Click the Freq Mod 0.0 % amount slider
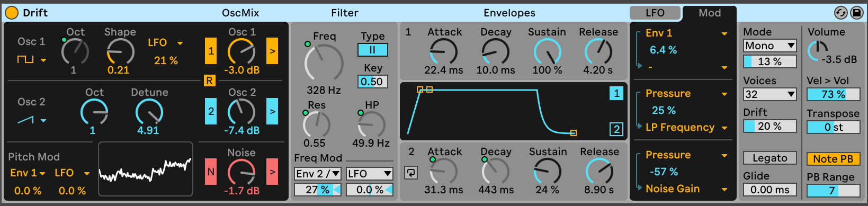This screenshot has height=206, width=868. pyautogui.click(x=370, y=190)
